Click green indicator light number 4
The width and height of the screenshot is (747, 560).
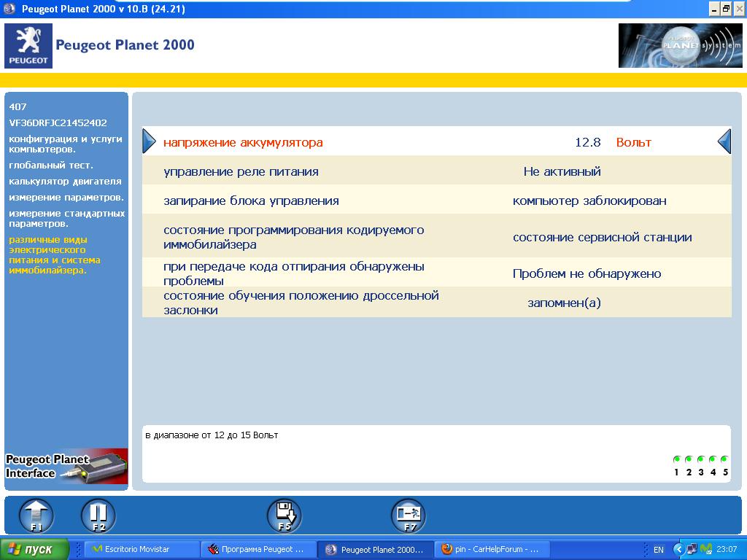(713, 459)
